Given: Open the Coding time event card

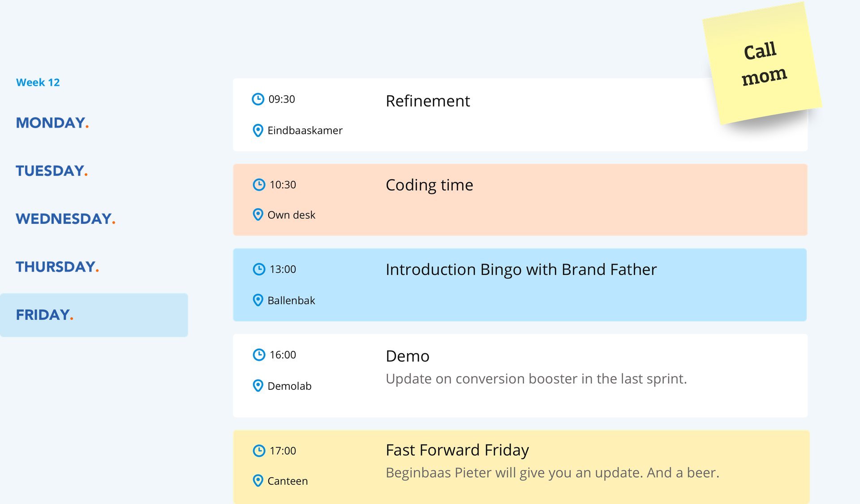Looking at the screenshot, I should 520,200.
